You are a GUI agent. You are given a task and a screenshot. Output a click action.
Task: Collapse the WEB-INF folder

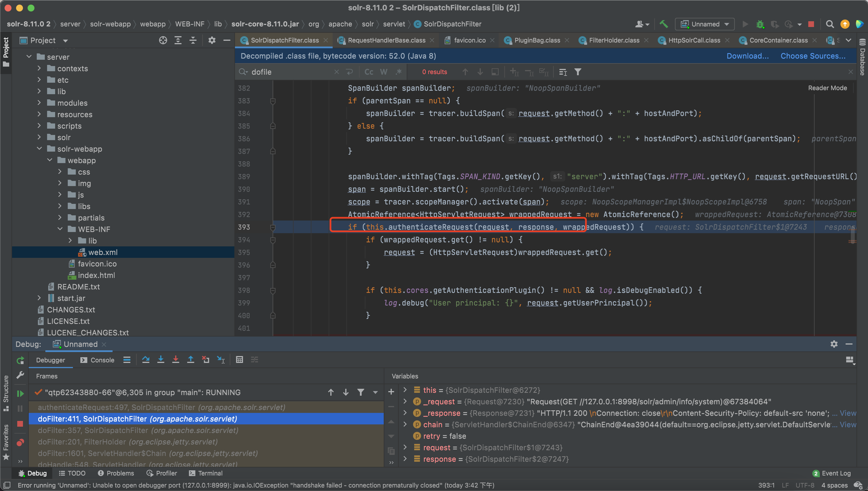point(60,229)
